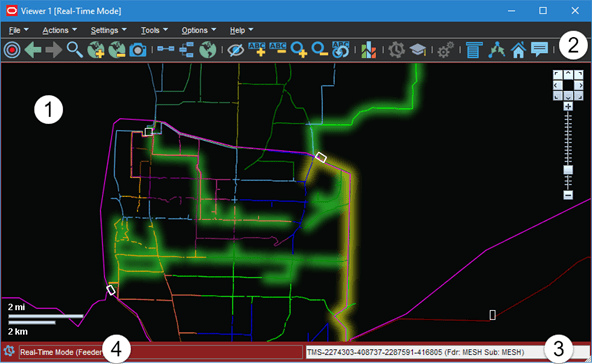
Task: Go back with the green left arrow
Action: coord(33,50)
